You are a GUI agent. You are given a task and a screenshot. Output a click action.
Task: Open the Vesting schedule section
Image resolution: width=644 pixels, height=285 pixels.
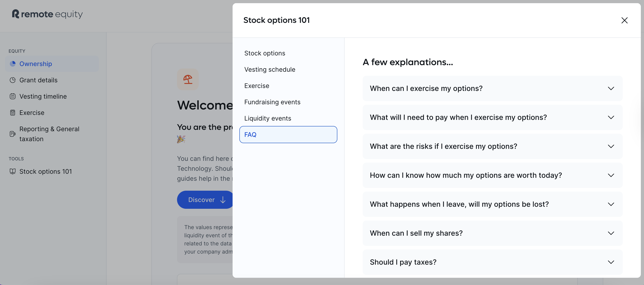tap(288, 69)
